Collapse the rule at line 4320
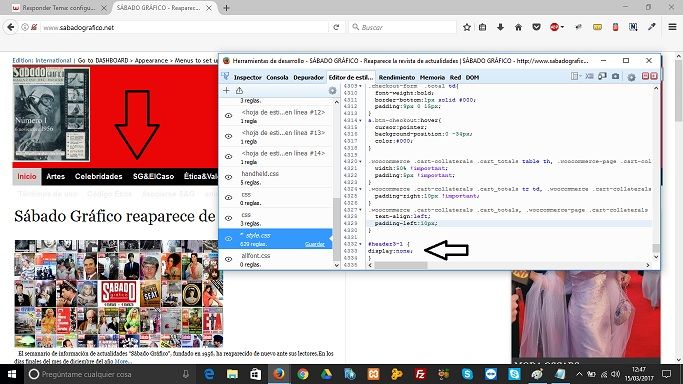 point(360,161)
